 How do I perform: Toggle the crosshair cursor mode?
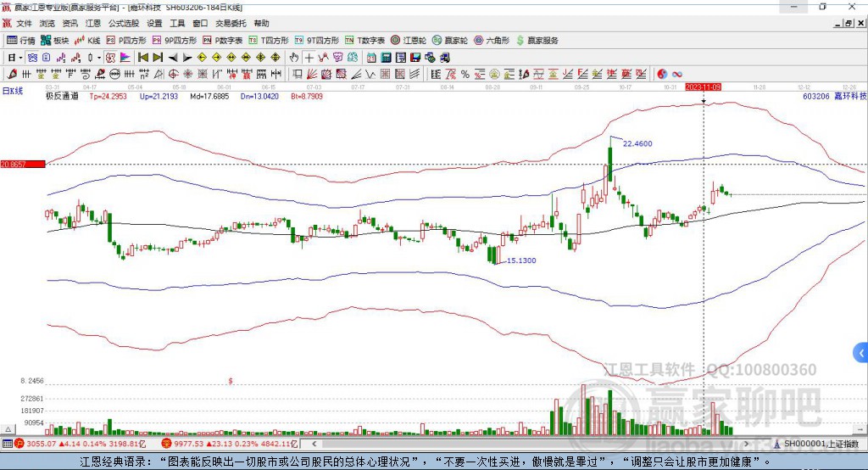pos(309,58)
